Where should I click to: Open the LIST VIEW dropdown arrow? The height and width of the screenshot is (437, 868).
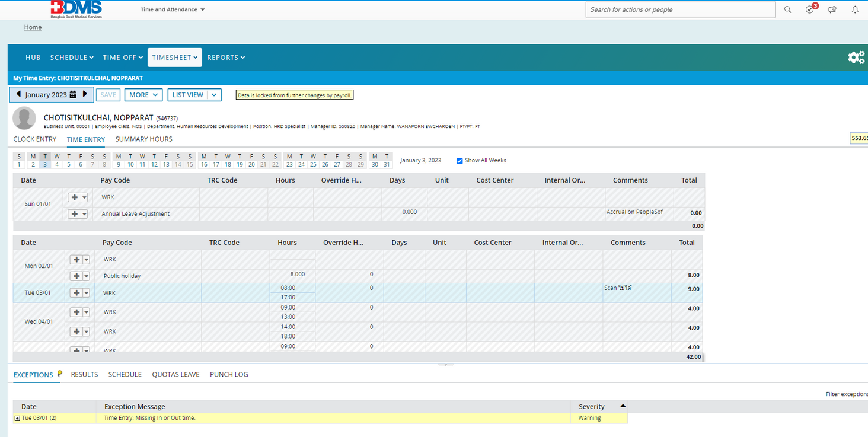(214, 95)
